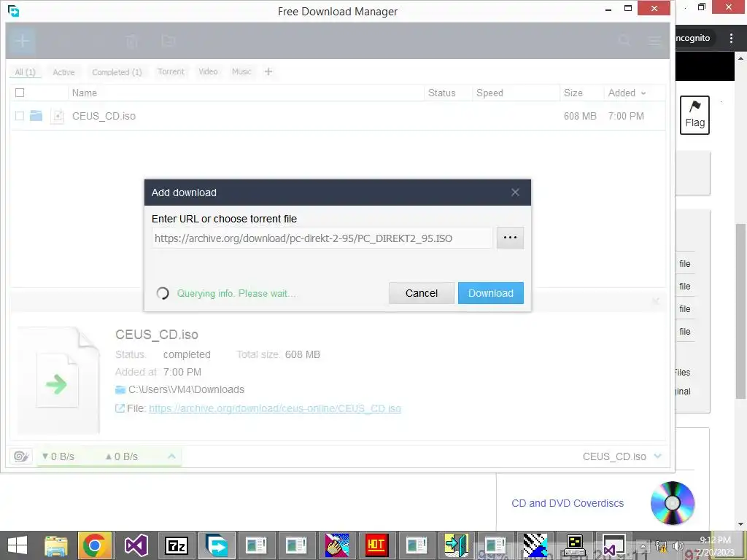Open Google Chrome from taskbar
Image resolution: width=747 pixels, height=560 pixels.
click(x=94, y=545)
